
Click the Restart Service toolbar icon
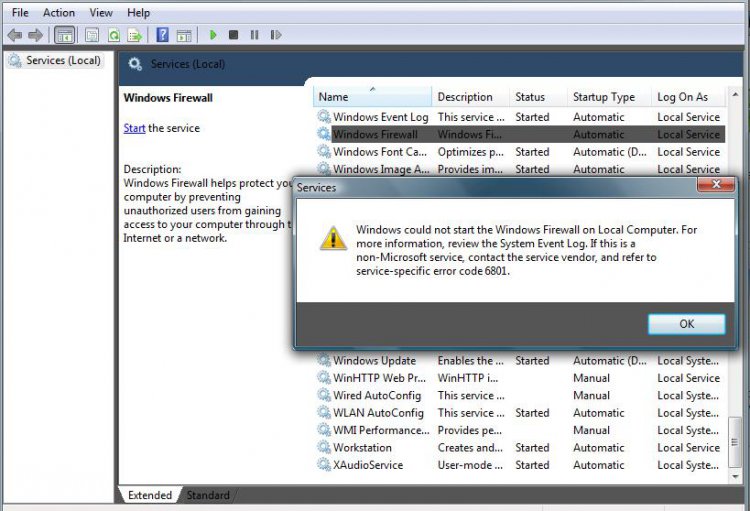coord(276,34)
